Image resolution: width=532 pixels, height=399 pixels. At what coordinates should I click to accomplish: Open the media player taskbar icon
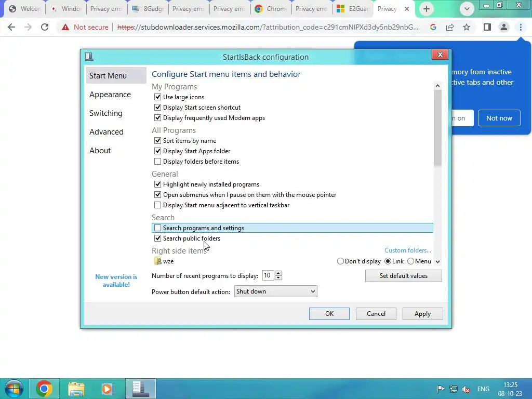point(107,389)
